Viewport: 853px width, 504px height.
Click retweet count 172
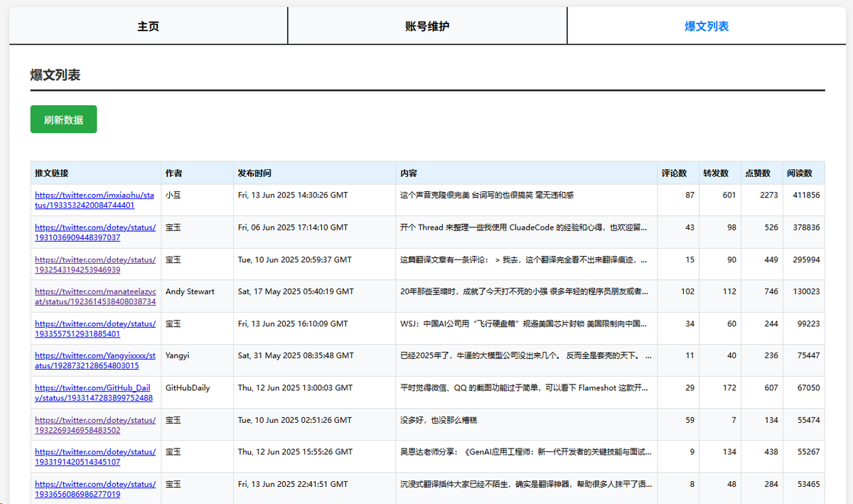point(729,388)
